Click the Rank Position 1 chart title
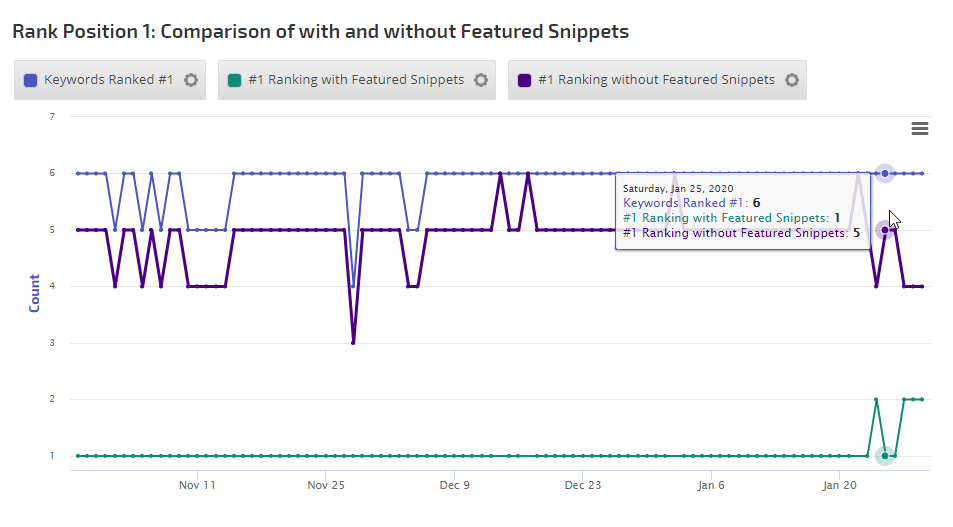The image size is (953, 527). click(320, 31)
